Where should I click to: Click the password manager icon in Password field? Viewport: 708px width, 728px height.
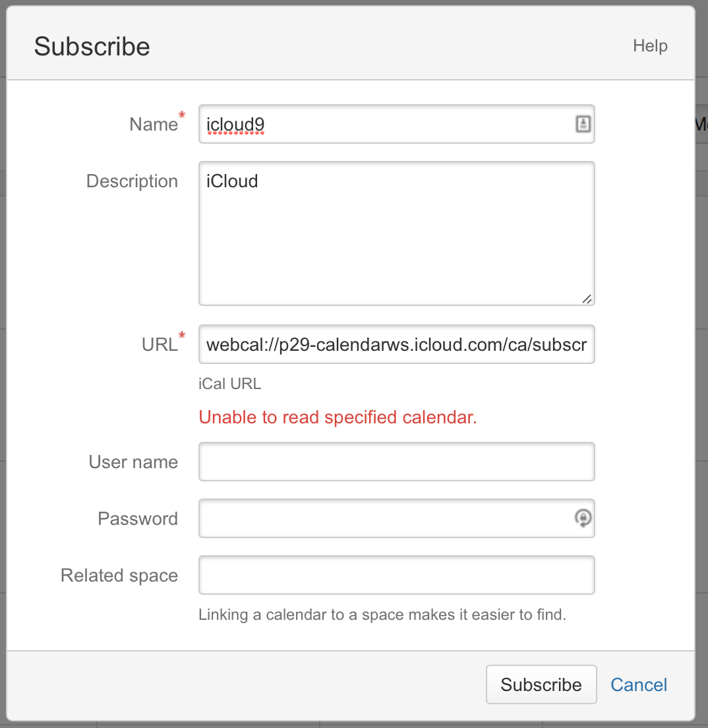click(583, 518)
